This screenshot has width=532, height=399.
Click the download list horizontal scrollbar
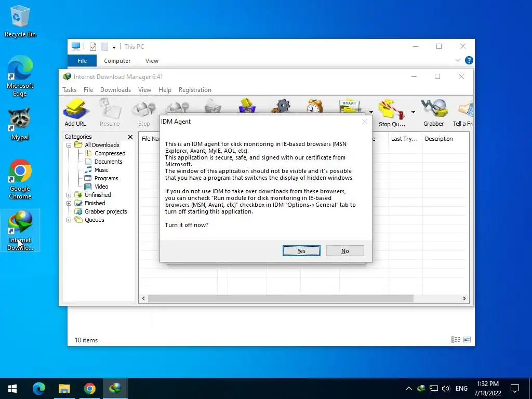click(x=281, y=299)
